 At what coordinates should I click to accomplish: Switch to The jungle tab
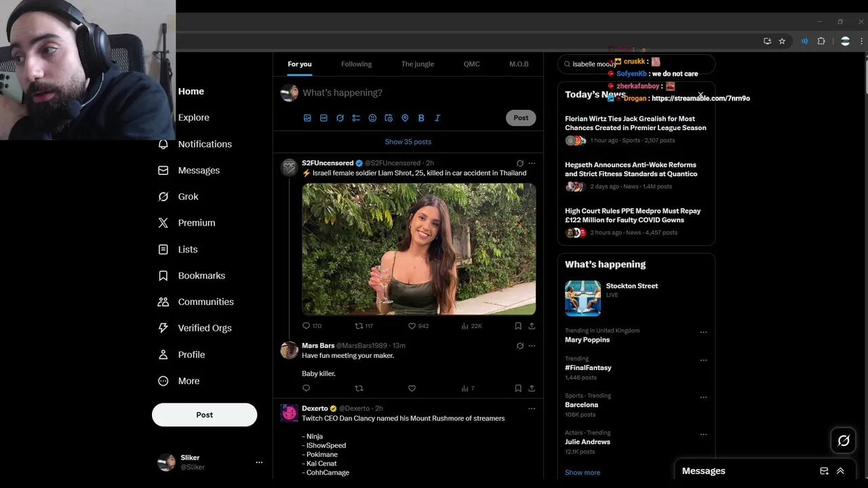coord(417,64)
